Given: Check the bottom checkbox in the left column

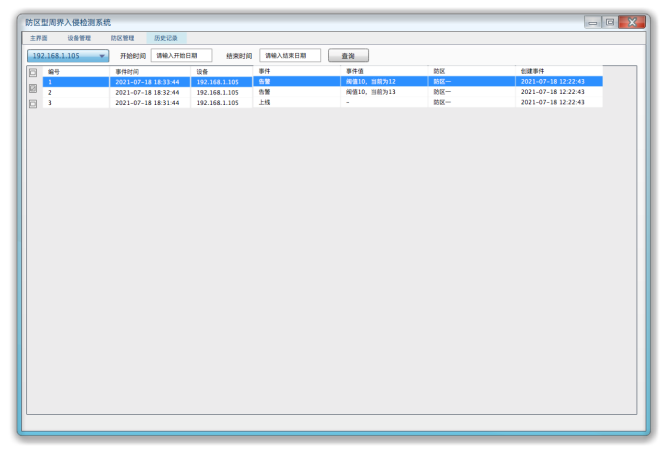Looking at the screenshot, I should [33, 104].
